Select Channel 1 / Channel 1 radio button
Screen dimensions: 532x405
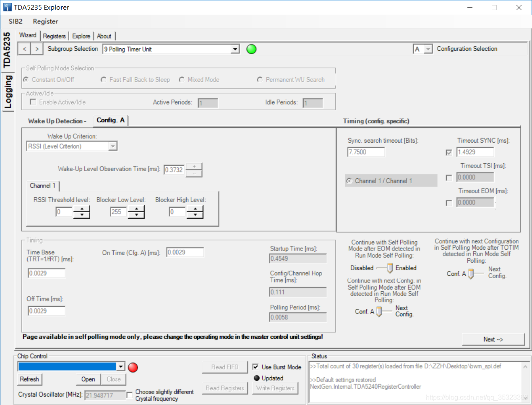point(349,181)
